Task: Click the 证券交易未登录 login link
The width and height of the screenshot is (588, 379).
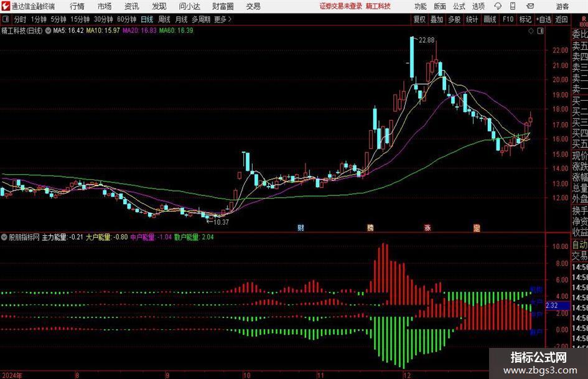Action: (x=340, y=6)
